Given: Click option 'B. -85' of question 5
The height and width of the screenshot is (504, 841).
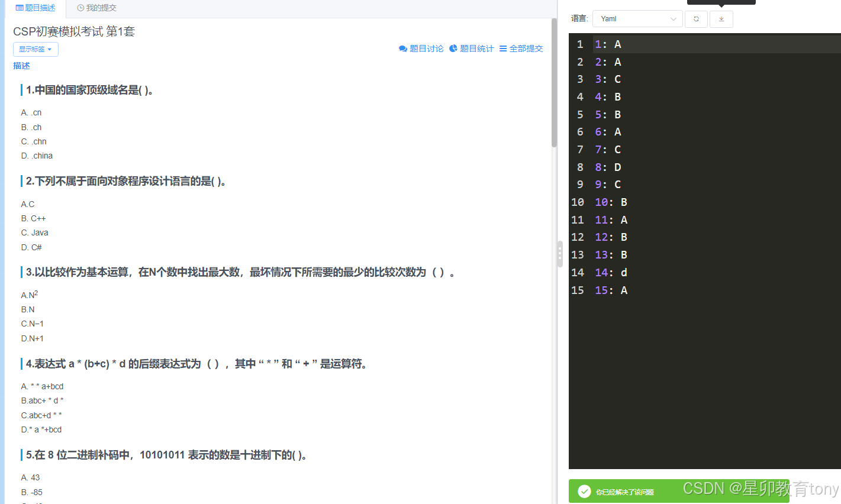Looking at the screenshot, I should pyautogui.click(x=31, y=492).
